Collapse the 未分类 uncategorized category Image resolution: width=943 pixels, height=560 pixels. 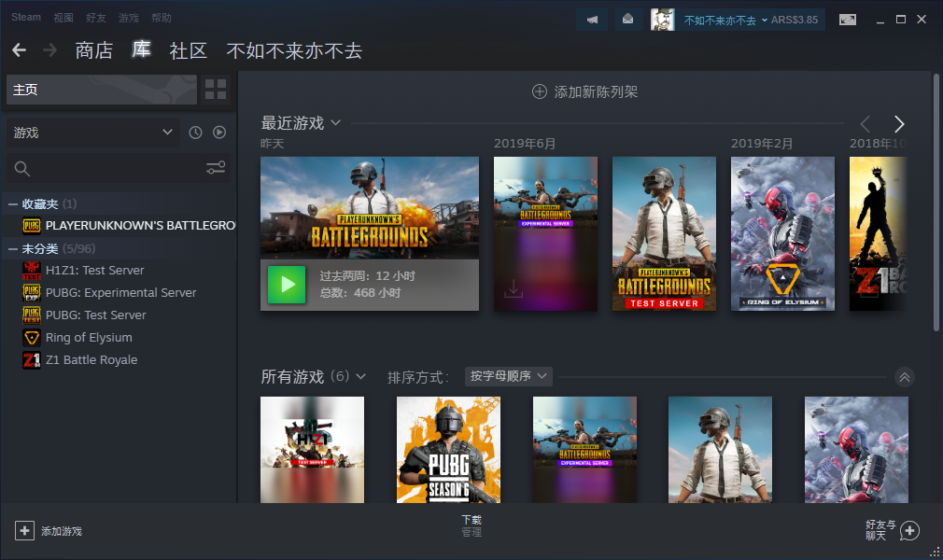13,249
